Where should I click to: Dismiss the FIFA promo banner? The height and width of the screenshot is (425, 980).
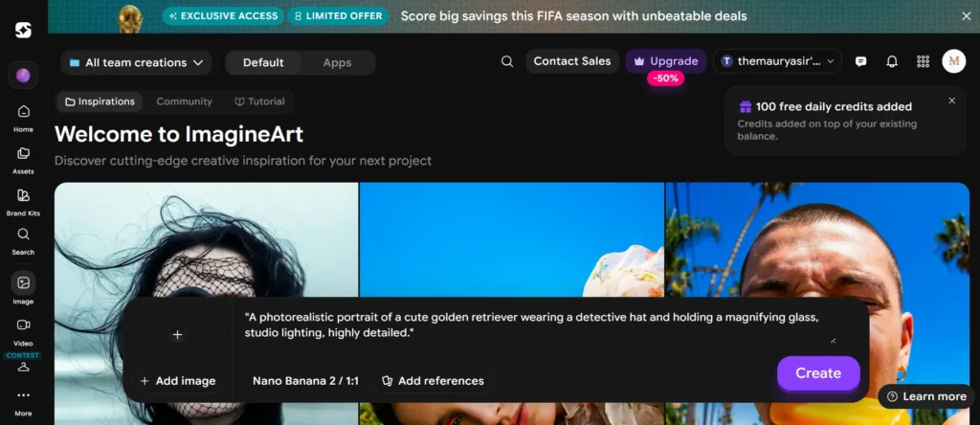(966, 16)
